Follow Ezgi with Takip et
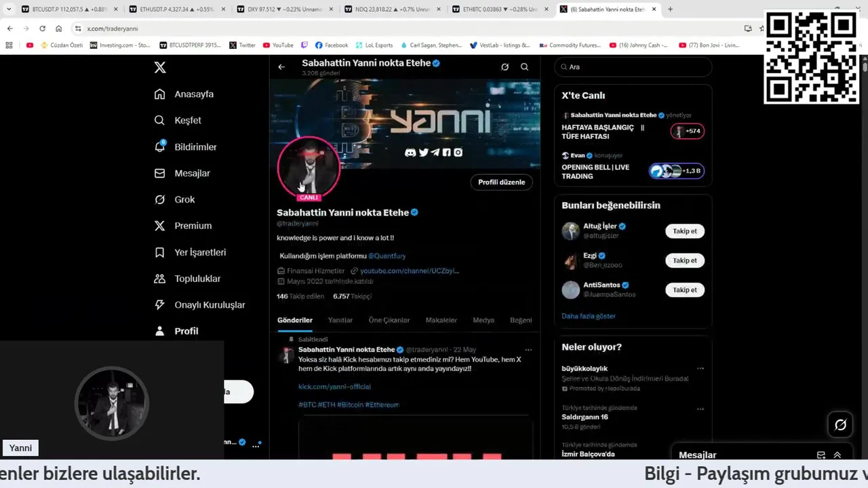Image resolution: width=868 pixels, height=488 pixels. [685, 260]
